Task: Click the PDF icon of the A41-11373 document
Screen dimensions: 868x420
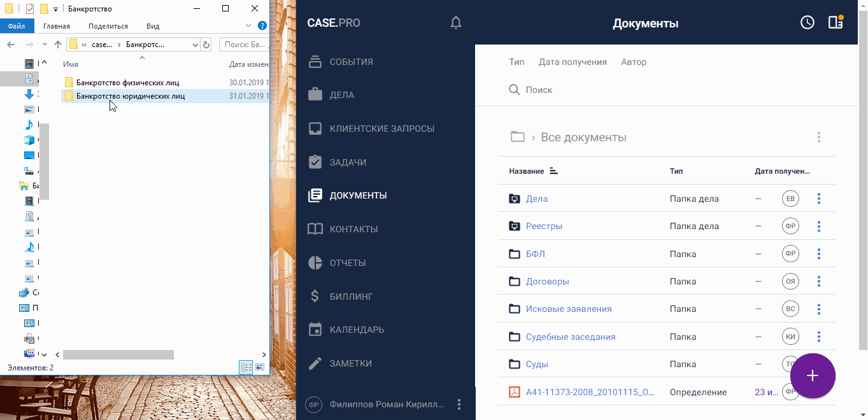Action: click(515, 392)
